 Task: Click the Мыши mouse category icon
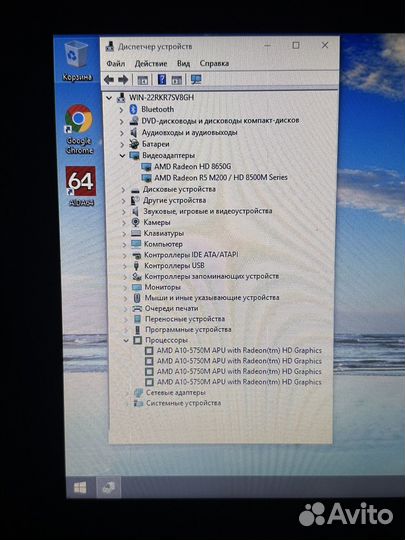point(137,298)
